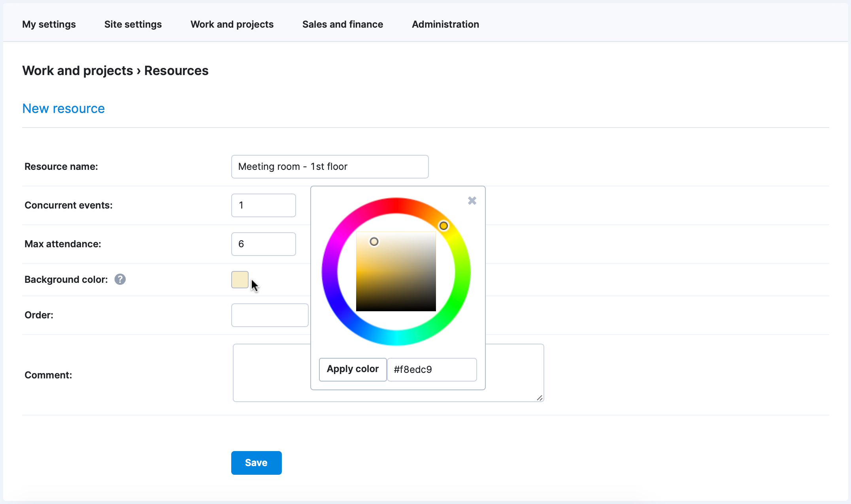Click Apply color button
The height and width of the screenshot is (504, 851).
point(353,369)
